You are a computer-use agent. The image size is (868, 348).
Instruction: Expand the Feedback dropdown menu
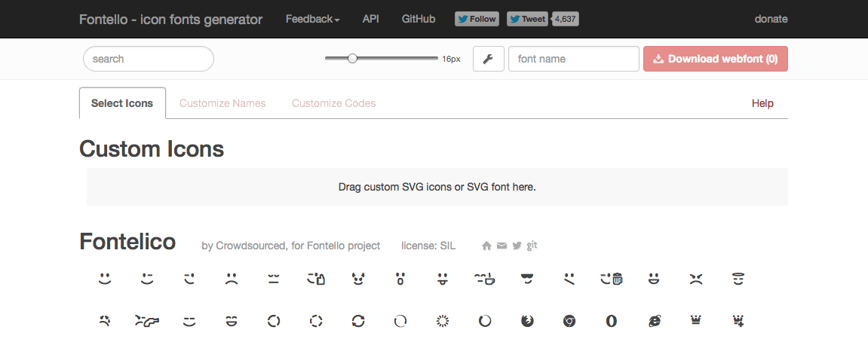312,19
